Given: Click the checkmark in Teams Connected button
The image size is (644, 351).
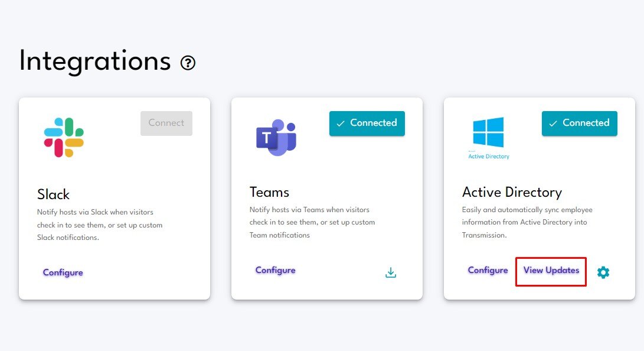Looking at the screenshot, I should pos(341,123).
